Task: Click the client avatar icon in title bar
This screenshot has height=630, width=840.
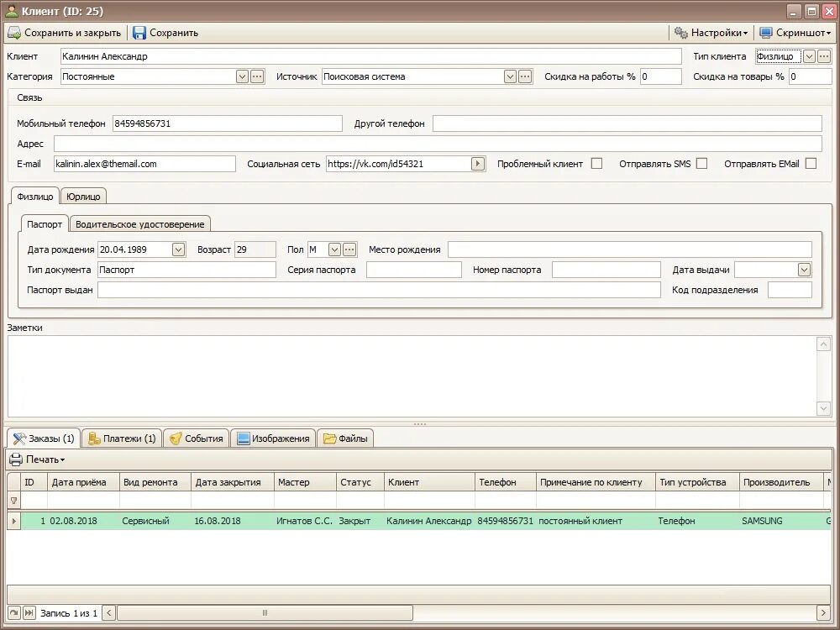Action: click(x=11, y=11)
